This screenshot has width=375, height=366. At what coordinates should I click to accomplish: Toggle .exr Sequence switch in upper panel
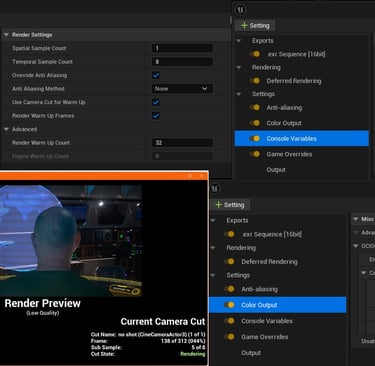pos(255,54)
